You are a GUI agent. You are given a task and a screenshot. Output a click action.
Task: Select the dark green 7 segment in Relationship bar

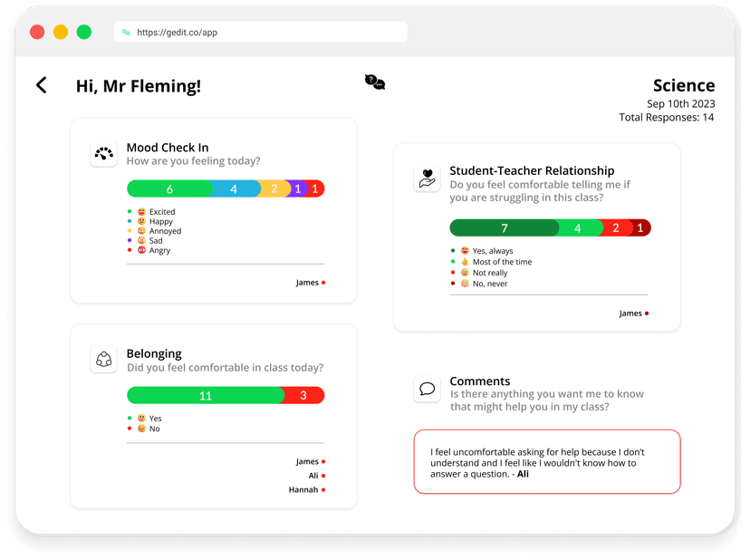505,227
